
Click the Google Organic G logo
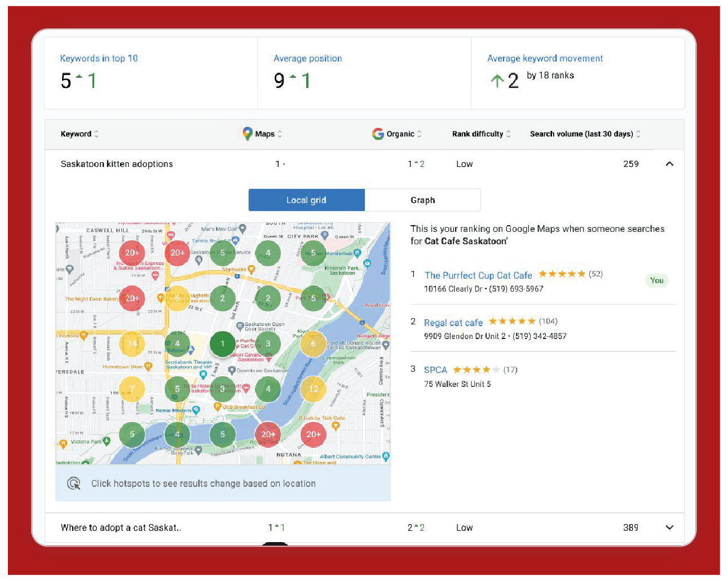click(378, 134)
